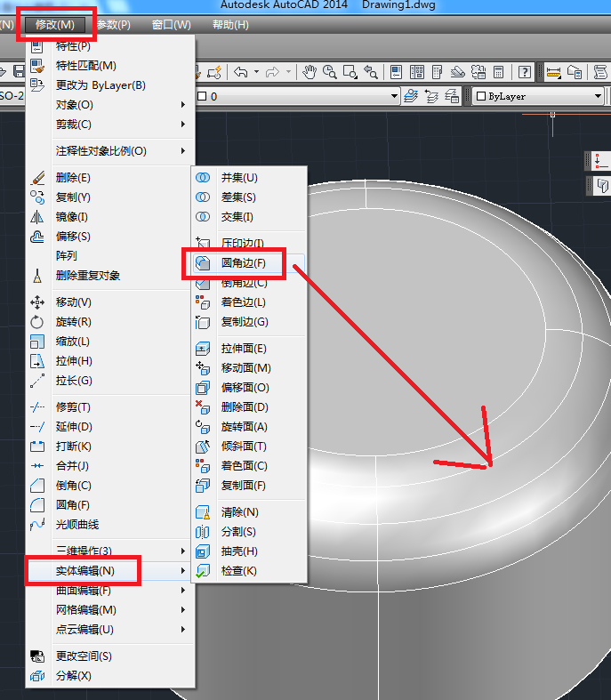
Task: Click the 检查(K) check icon
Action: click(203, 571)
